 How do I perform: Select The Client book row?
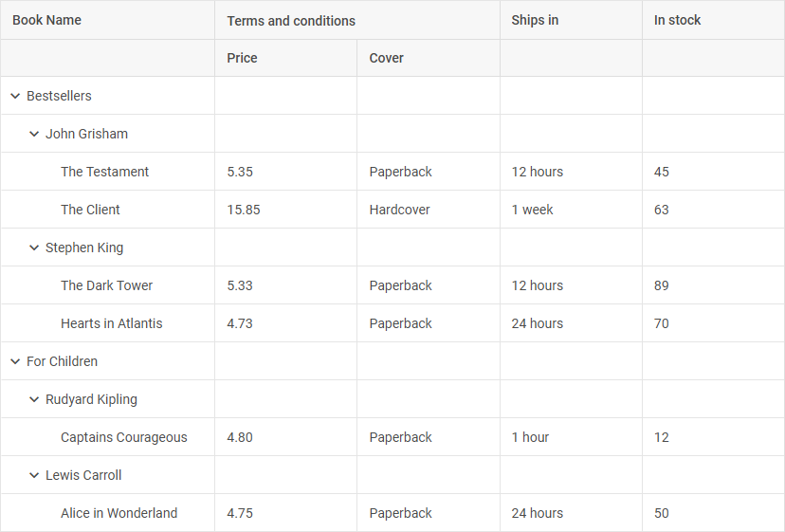(x=91, y=210)
